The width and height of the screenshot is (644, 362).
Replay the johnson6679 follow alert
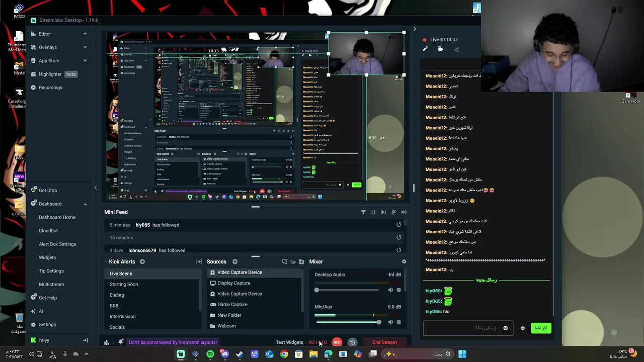(x=398, y=250)
